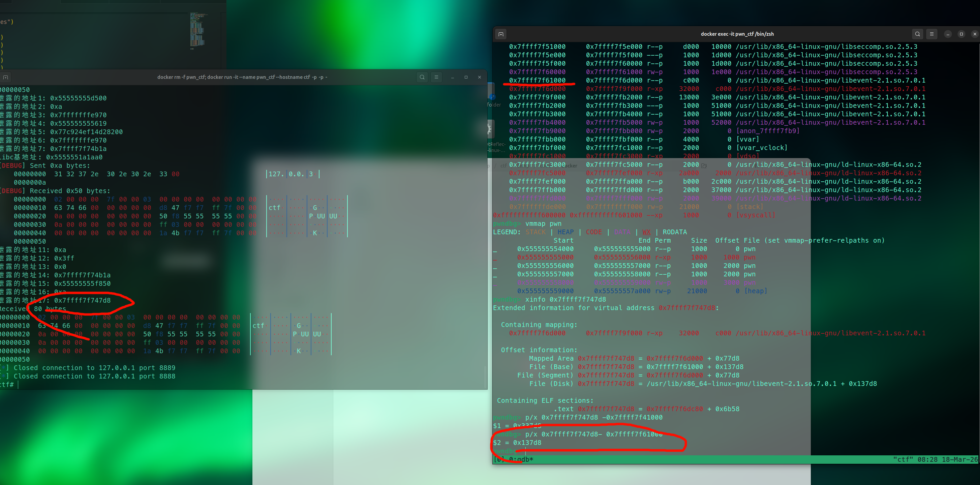Close the docker run terminal window

click(479, 77)
